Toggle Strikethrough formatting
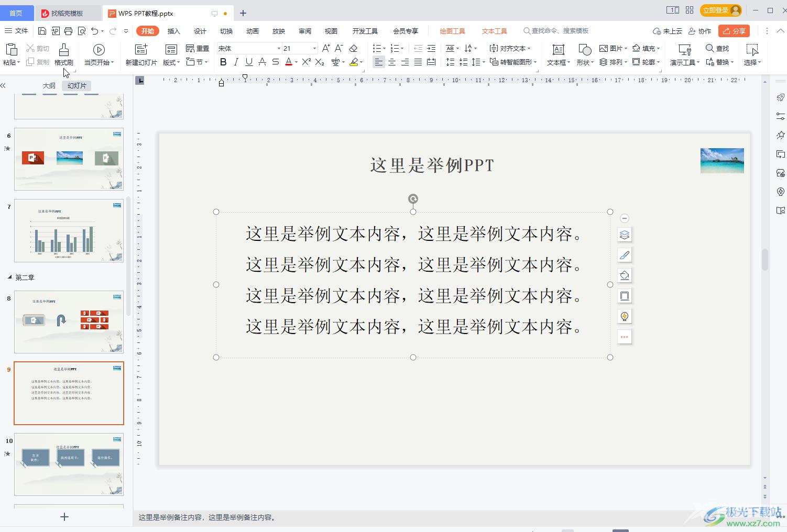 click(x=262, y=62)
